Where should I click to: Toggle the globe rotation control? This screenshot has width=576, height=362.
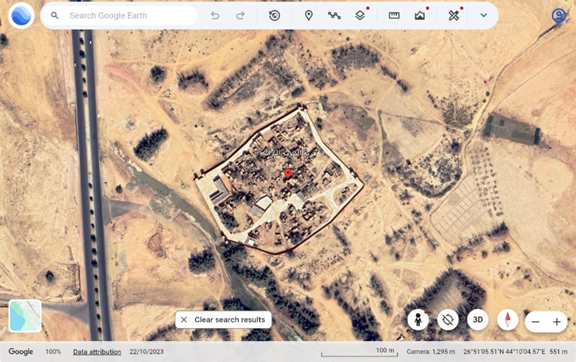pyautogui.click(x=448, y=320)
